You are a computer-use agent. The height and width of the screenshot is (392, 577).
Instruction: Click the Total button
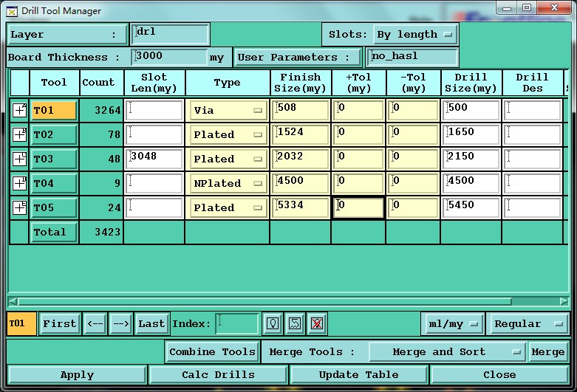pyautogui.click(x=54, y=232)
